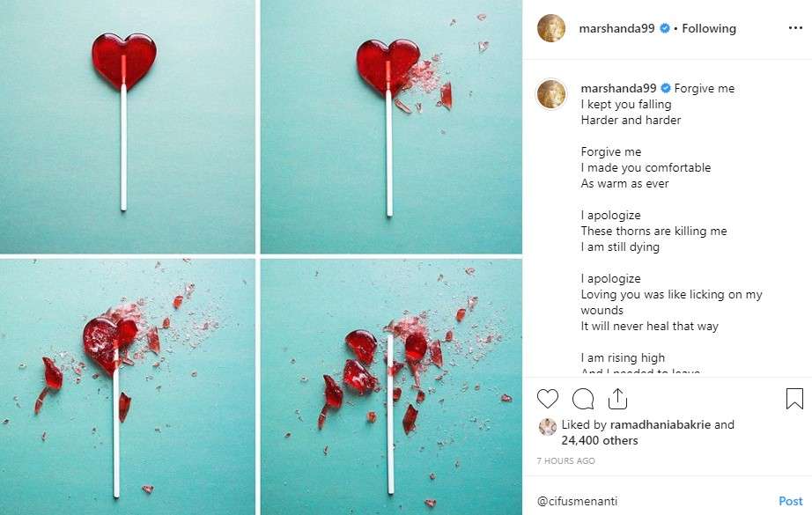Viewport: 812px width, 515px height.
Task: Save post with bookmark icon
Action: [794, 399]
